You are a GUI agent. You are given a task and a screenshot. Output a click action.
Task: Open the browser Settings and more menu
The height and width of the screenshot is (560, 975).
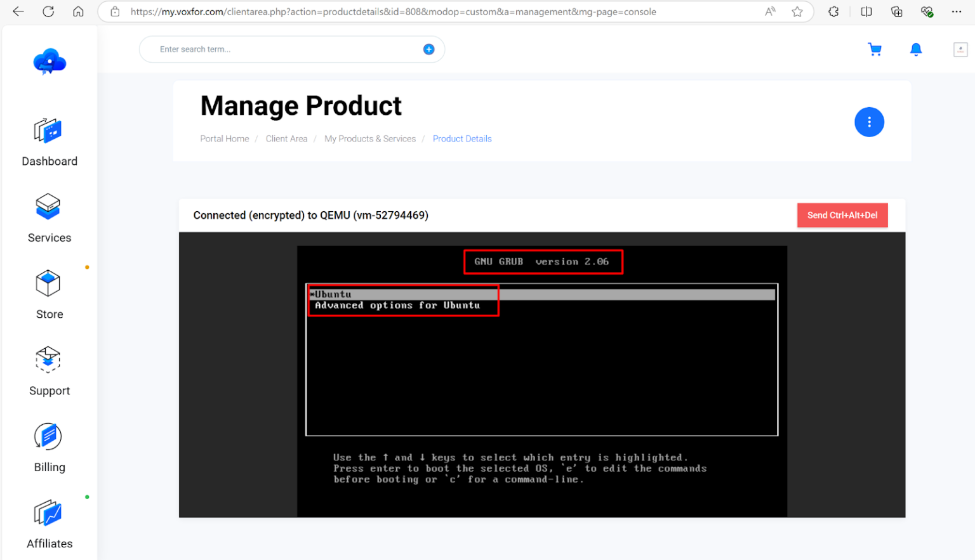pyautogui.click(x=956, y=11)
